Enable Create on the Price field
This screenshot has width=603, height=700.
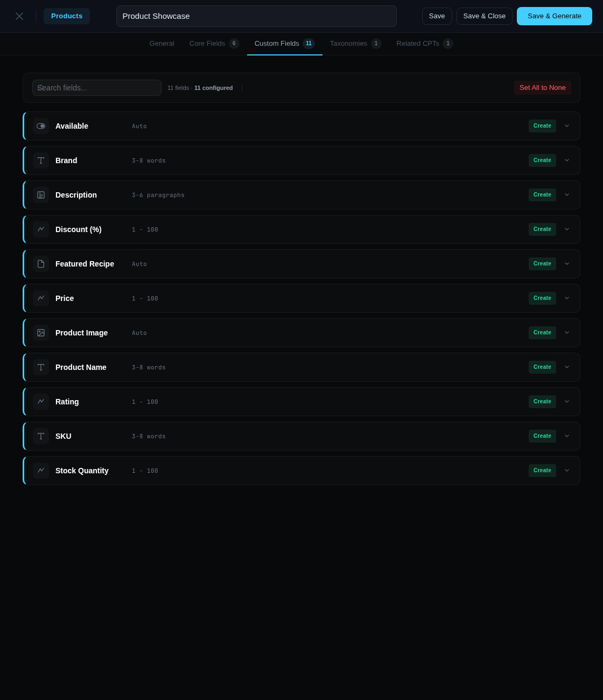click(x=542, y=298)
